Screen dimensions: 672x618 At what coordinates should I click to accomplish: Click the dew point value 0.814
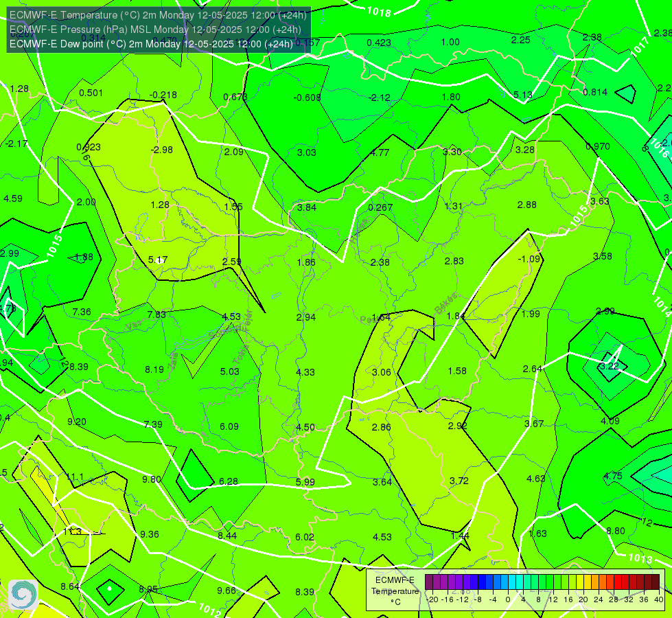point(595,92)
